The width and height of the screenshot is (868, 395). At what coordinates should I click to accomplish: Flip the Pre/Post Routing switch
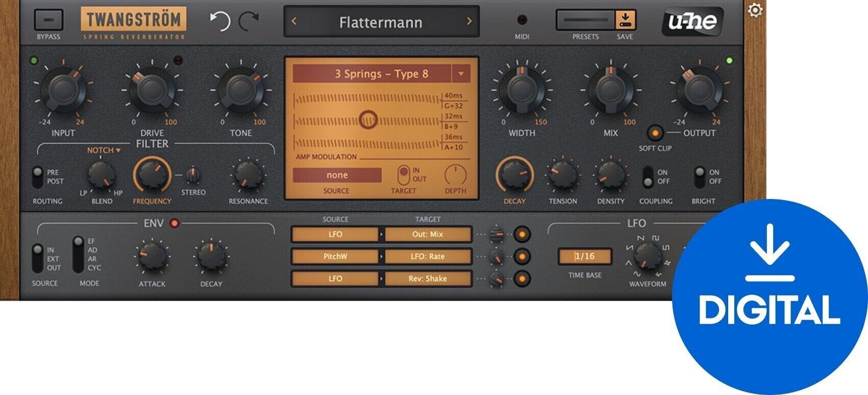[x=37, y=177]
